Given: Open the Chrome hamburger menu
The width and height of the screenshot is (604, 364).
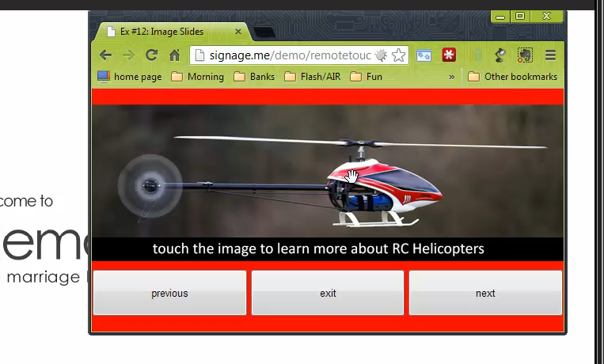Looking at the screenshot, I should [x=550, y=55].
